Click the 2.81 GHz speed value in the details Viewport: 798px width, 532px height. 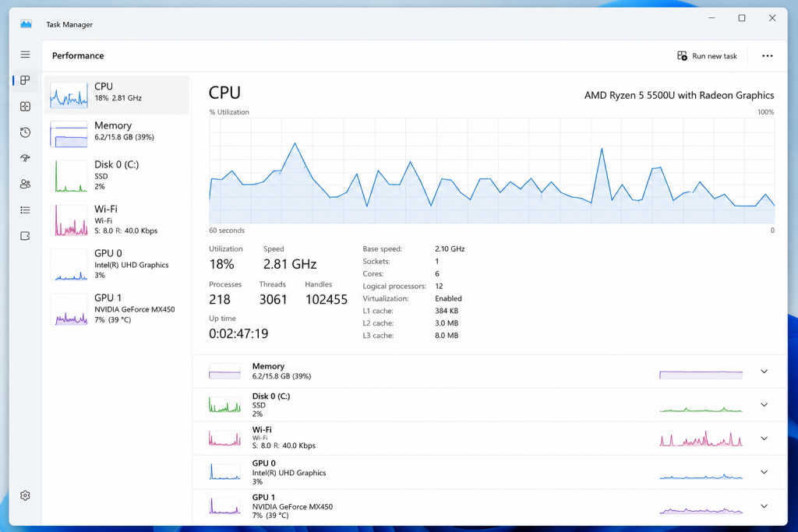(x=290, y=264)
